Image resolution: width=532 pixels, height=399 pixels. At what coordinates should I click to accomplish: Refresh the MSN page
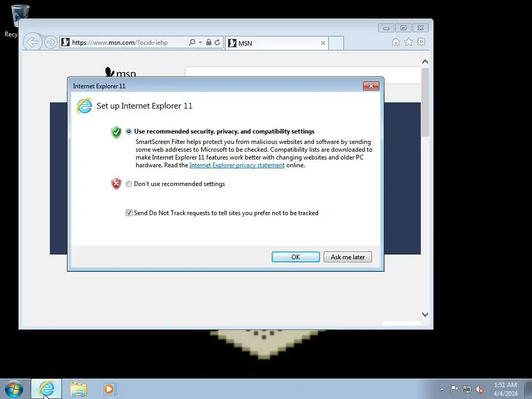217,43
